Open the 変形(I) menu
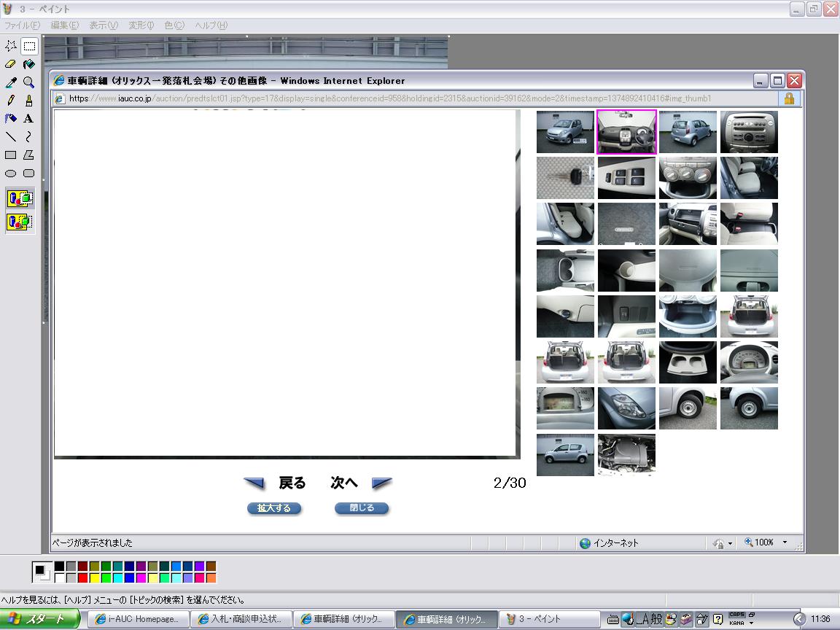 click(141, 26)
